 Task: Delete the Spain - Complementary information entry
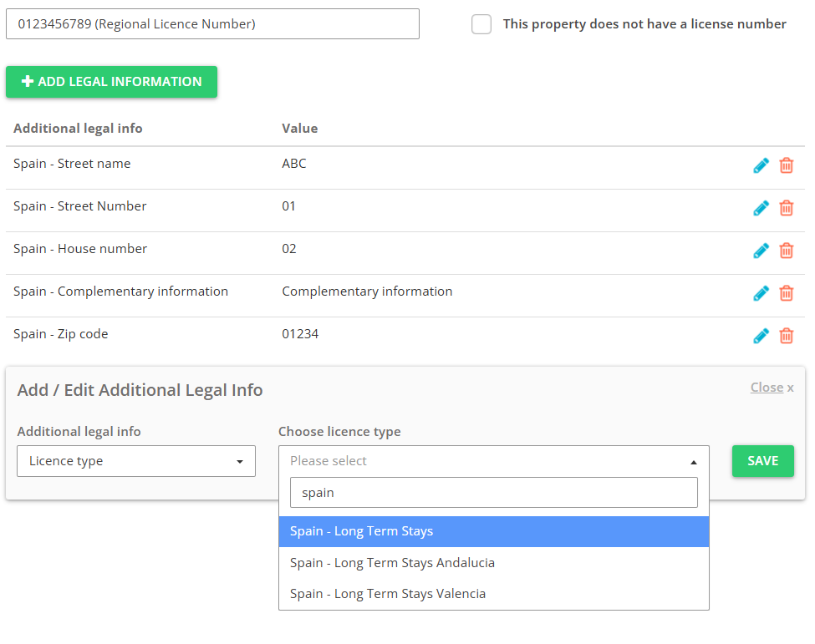[x=787, y=293]
